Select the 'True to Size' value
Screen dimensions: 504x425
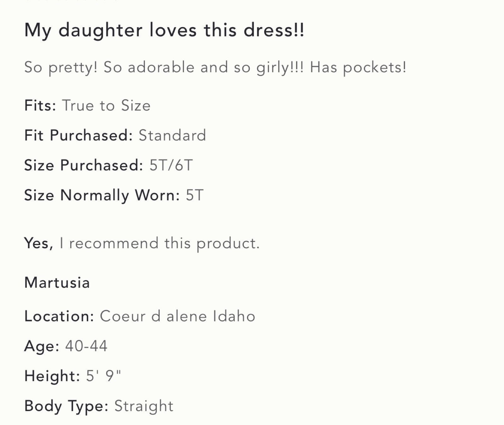[106, 105]
